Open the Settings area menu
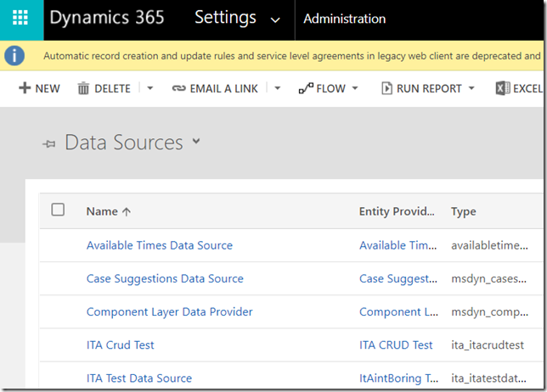This screenshot has height=392, width=547. click(225, 18)
